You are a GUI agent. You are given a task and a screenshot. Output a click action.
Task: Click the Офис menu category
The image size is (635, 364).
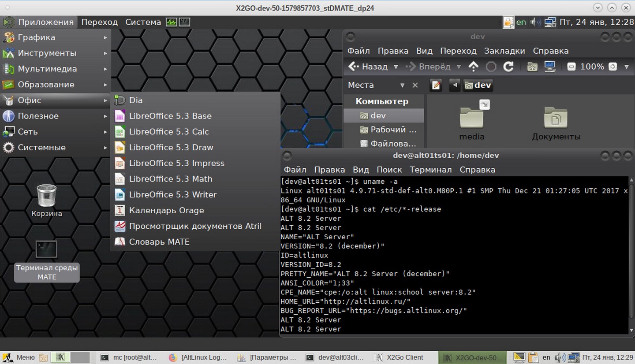pyautogui.click(x=55, y=100)
